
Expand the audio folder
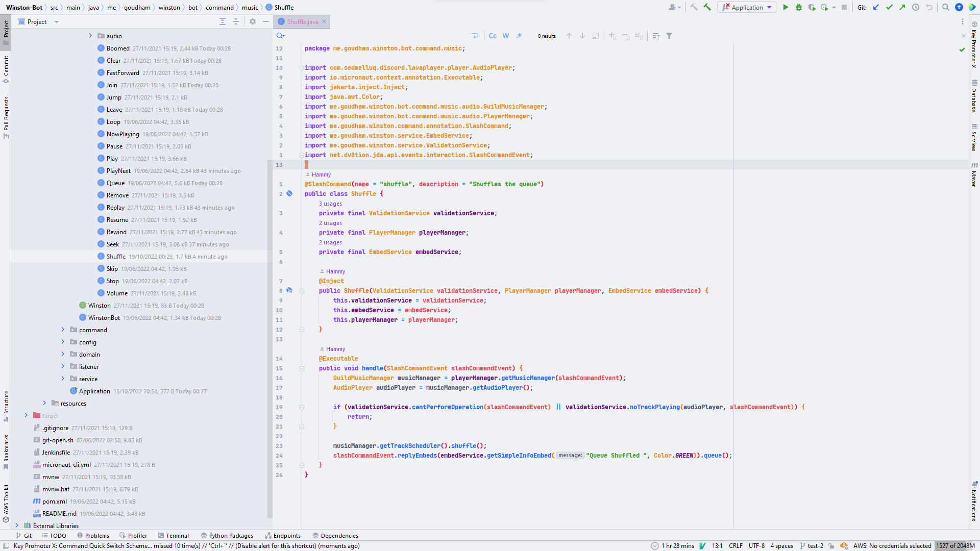click(x=90, y=36)
